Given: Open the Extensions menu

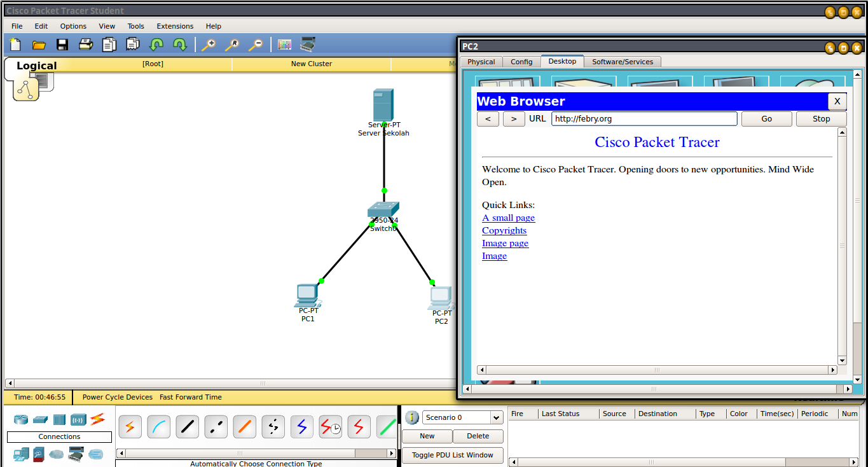Looking at the screenshot, I should tap(175, 26).
